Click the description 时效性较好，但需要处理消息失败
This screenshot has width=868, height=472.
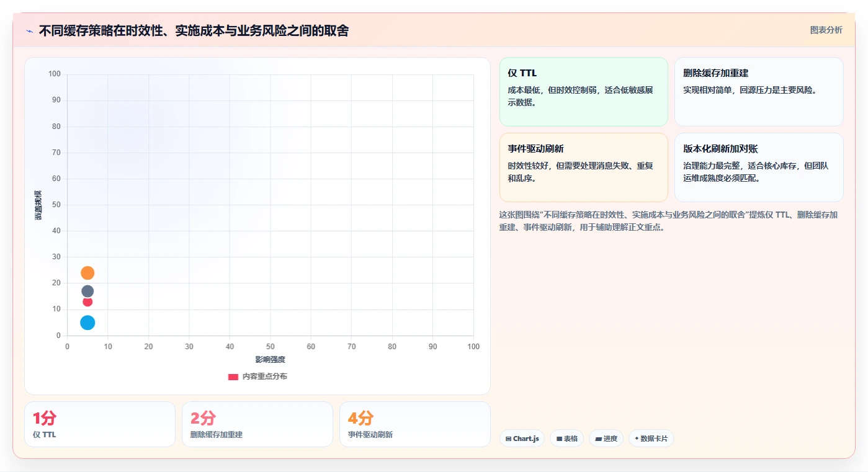[581, 172]
